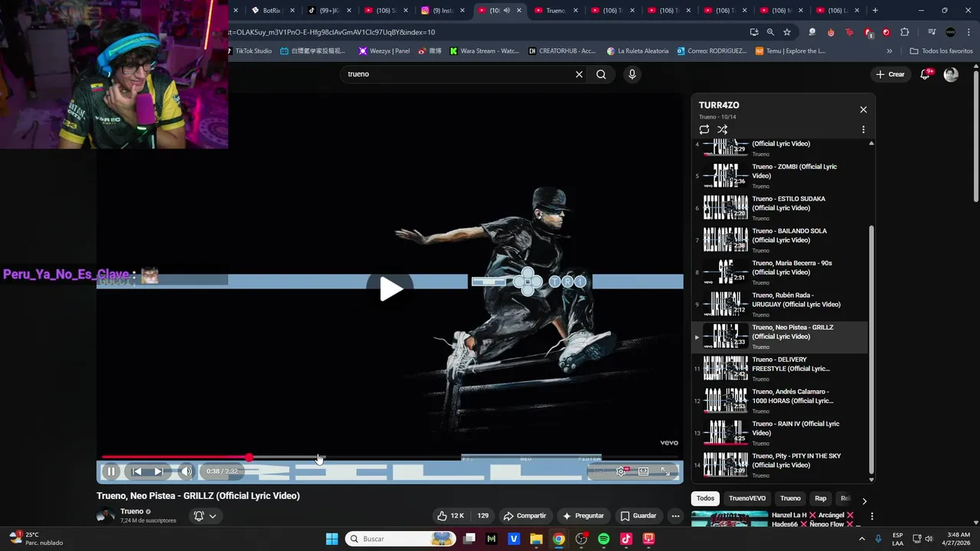This screenshot has width=980, height=551.
Task: Click the Preguntar button
Action: click(x=583, y=516)
